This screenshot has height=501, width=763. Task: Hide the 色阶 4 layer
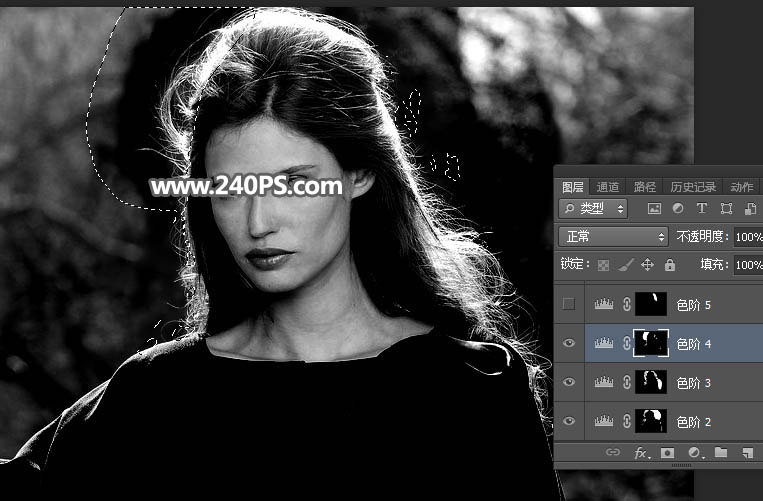(568, 343)
